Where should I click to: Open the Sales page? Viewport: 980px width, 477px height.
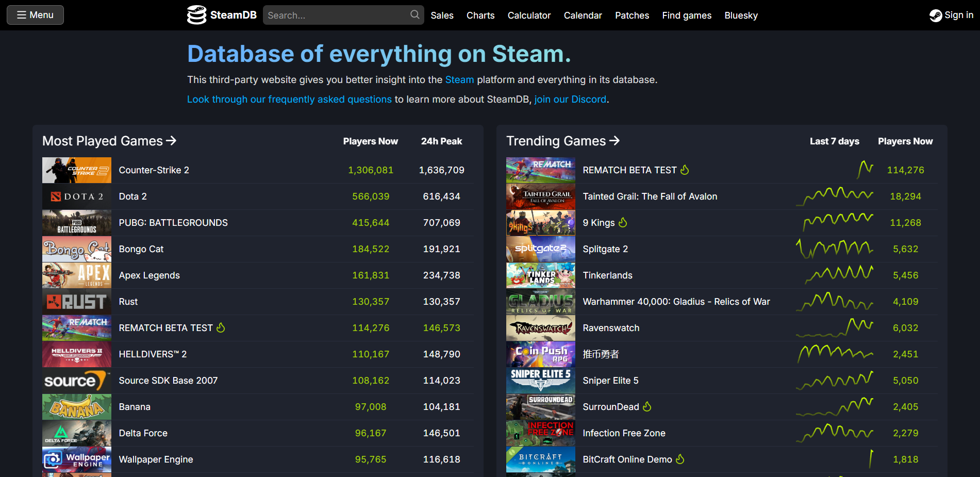pos(442,15)
